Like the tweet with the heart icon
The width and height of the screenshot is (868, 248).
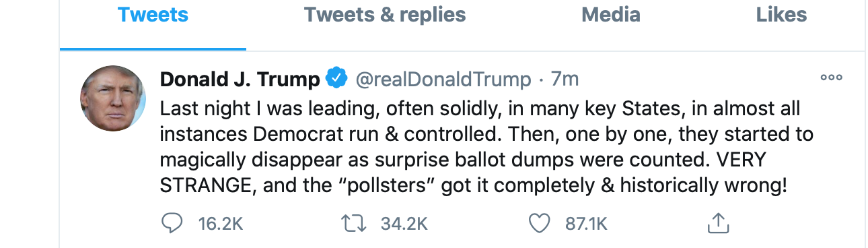(x=540, y=224)
